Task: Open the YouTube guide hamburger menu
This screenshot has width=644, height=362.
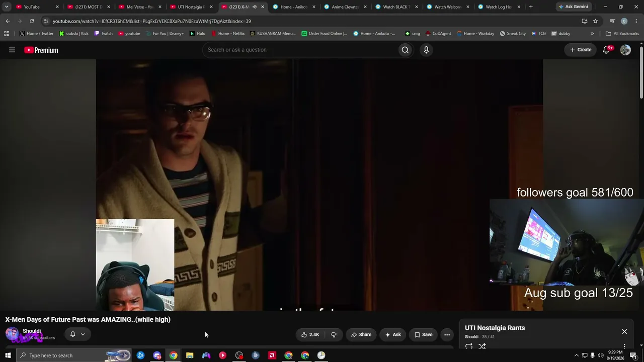Action: coord(12,50)
